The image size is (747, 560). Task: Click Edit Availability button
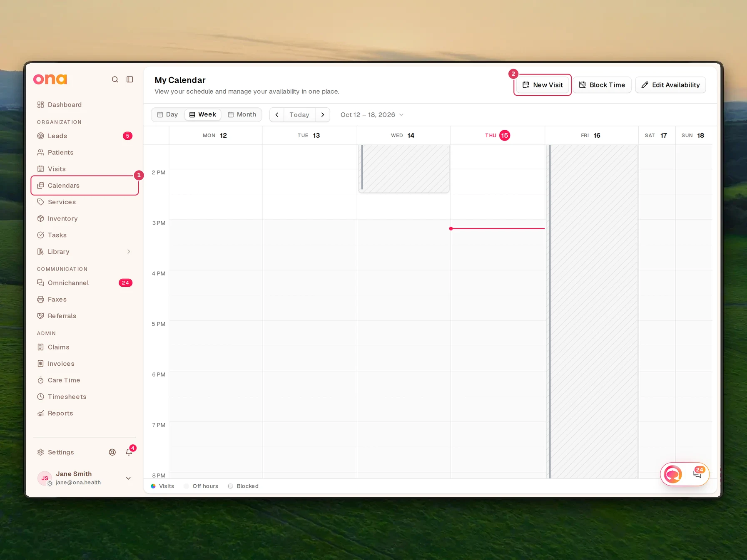point(670,85)
